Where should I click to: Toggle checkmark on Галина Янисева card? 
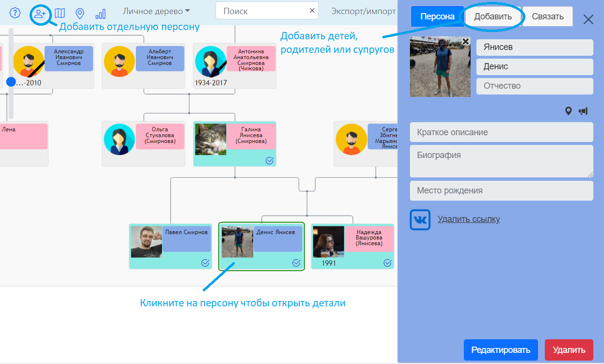270,160
